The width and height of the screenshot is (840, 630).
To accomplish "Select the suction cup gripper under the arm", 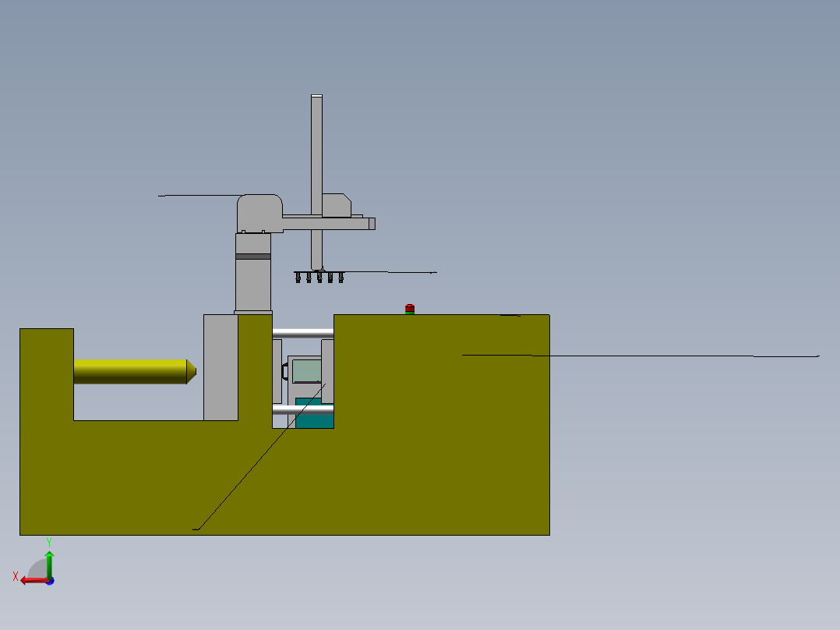I will click(319, 277).
